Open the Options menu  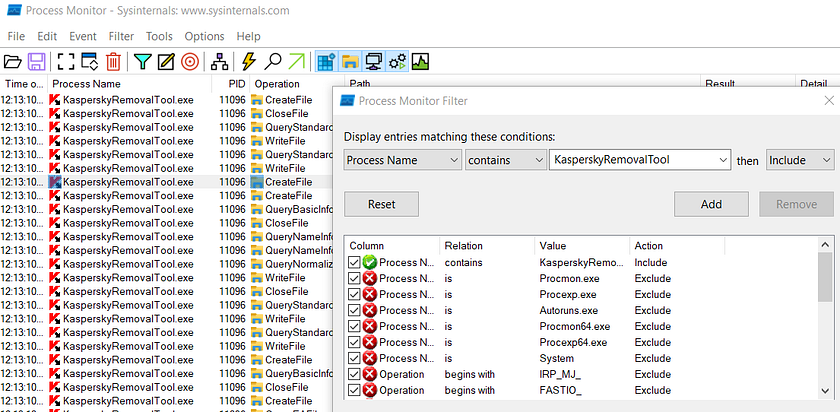tap(204, 36)
